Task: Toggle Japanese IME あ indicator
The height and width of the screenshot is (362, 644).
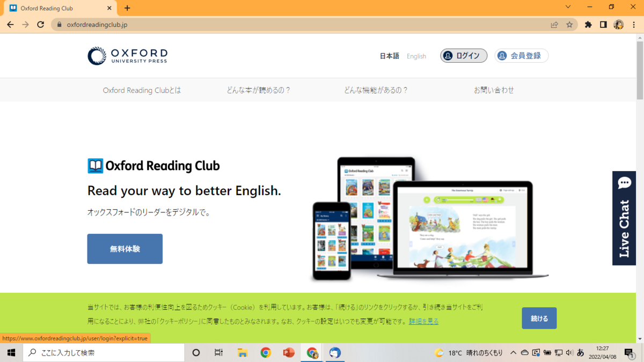Action: pos(581,352)
